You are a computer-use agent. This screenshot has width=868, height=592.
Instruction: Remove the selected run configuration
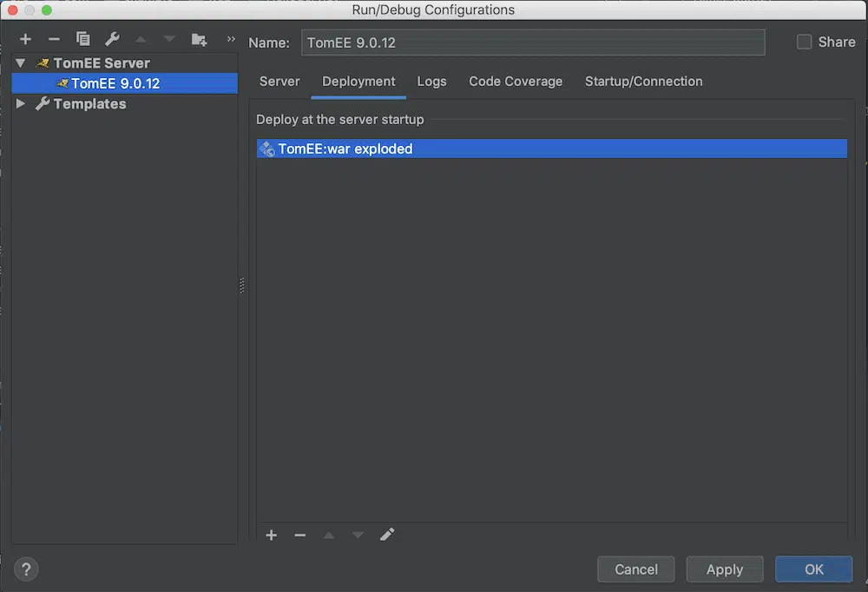pyautogui.click(x=54, y=39)
